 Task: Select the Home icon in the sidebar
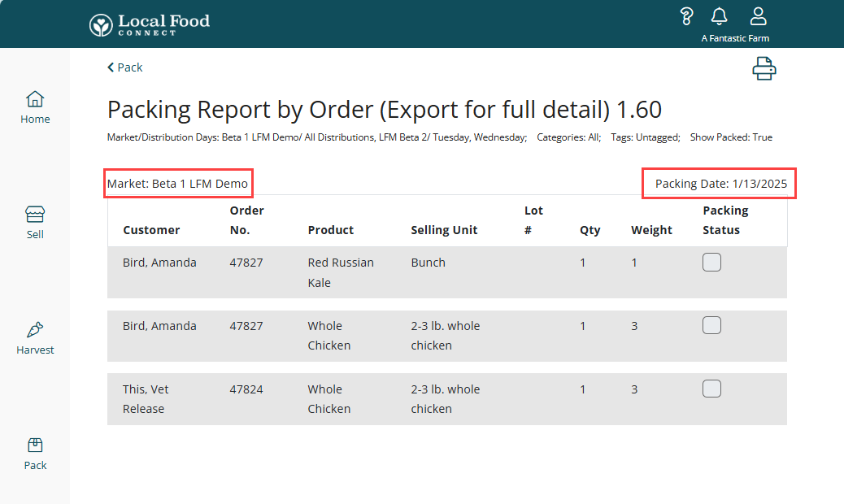coord(35,106)
